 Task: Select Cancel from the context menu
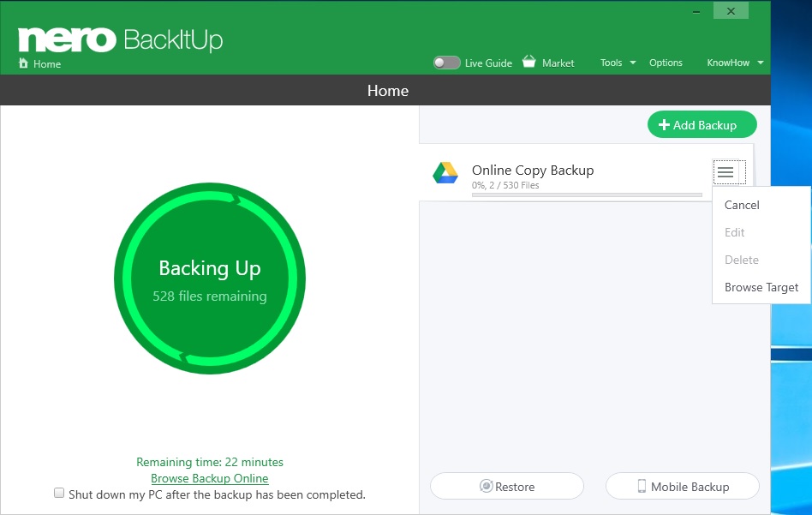click(742, 205)
